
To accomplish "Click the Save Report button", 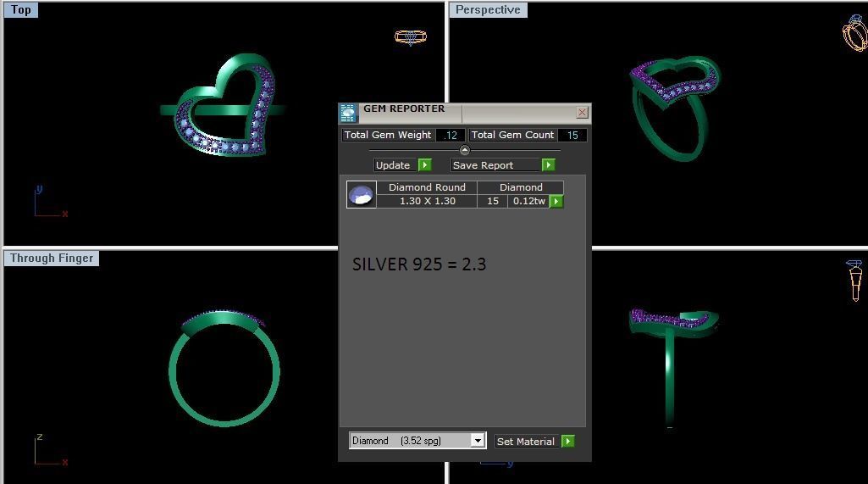I will pos(495,165).
